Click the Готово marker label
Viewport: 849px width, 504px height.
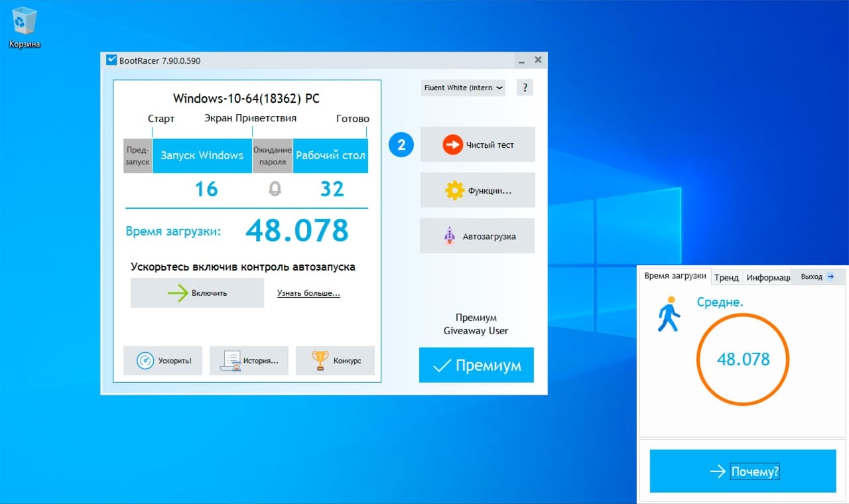(353, 119)
